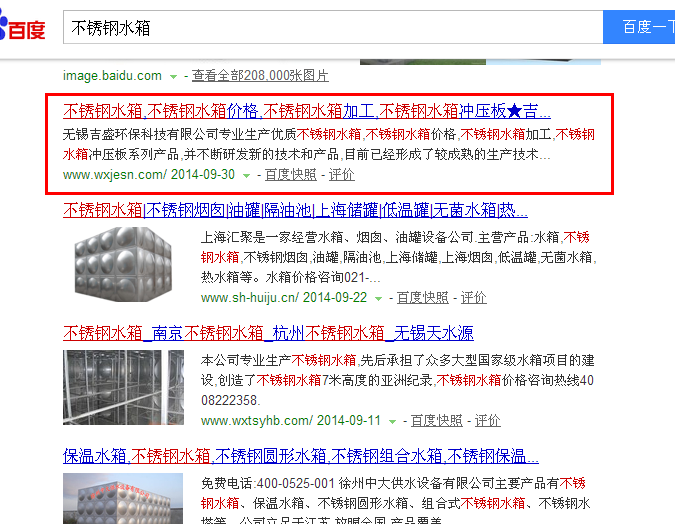The image size is (675, 524).
Task: Open image.baidu.com green URL
Action: pyautogui.click(x=112, y=76)
